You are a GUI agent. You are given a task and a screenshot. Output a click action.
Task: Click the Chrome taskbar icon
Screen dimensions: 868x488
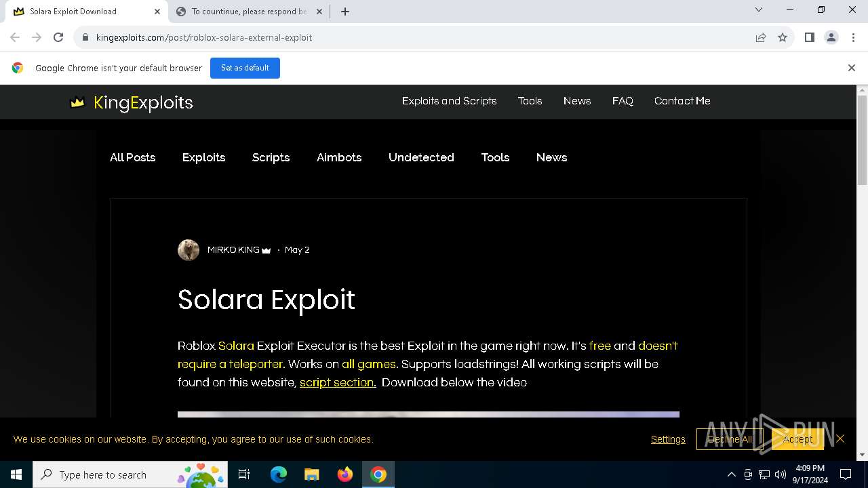(378, 474)
